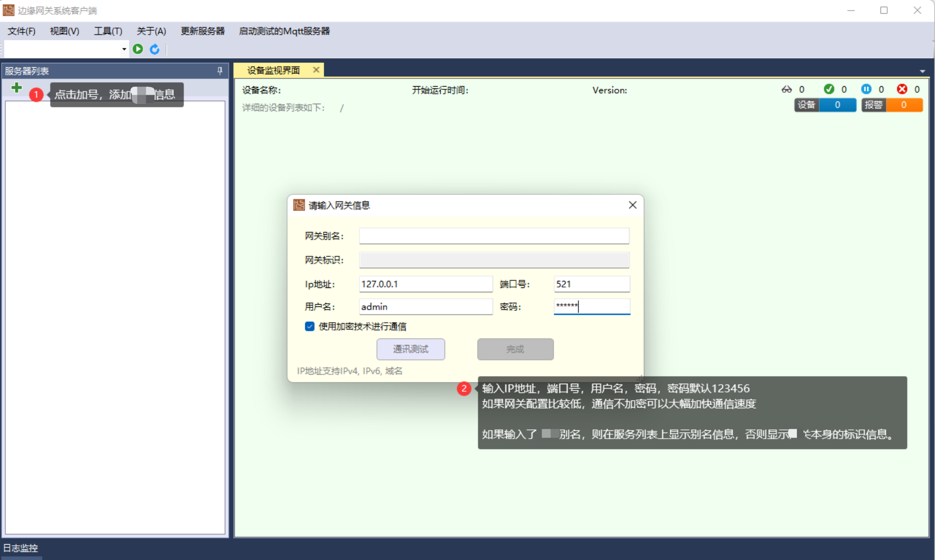Click the blue refresh toolbar icon

click(x=154, y=49)
